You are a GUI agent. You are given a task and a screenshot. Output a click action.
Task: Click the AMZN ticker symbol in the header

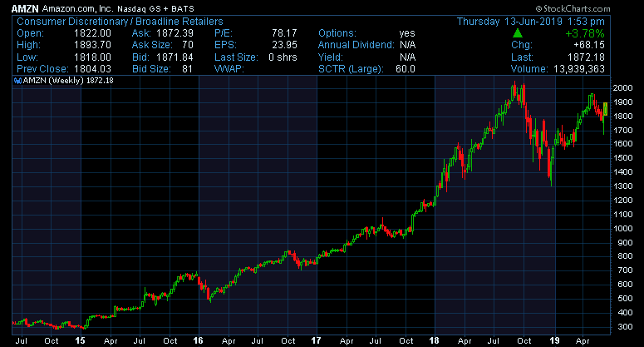click(x=25, y=8)
